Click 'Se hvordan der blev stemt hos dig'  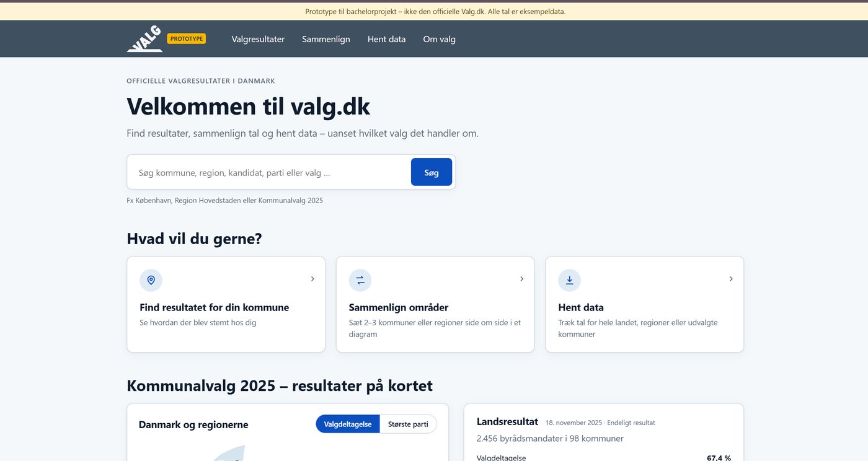(198, 322)
